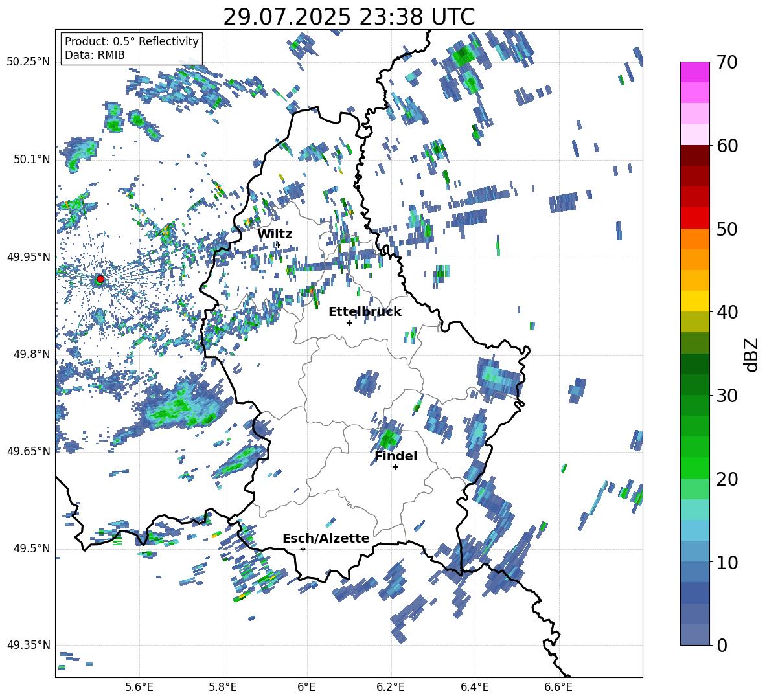The height and width of the screenshot is (700, 767).
Task: Click the dark maroon colorbar segment below 60
Action: (694, 155)
